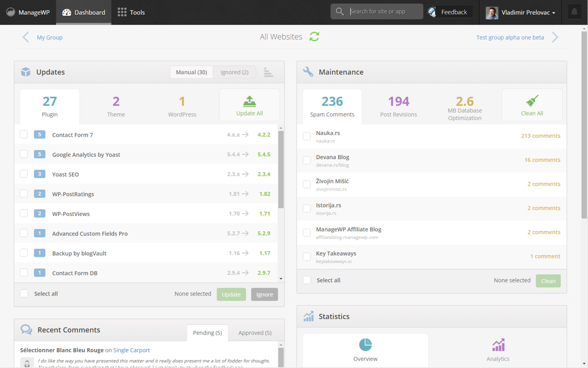
Task: Click the Updates list scrollbar thumb
Action: tap(281, 170)
